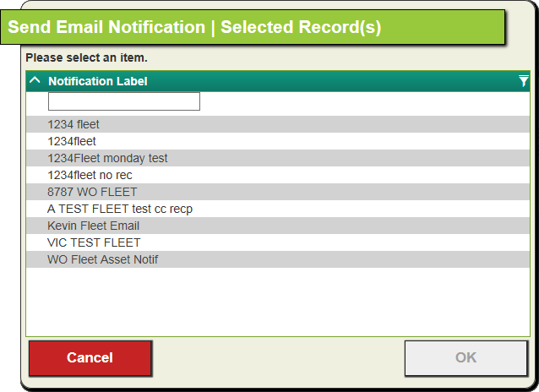Toggle sort arrow on Notification Label
This screenshot has width=539, height=392.
(35, 80)
